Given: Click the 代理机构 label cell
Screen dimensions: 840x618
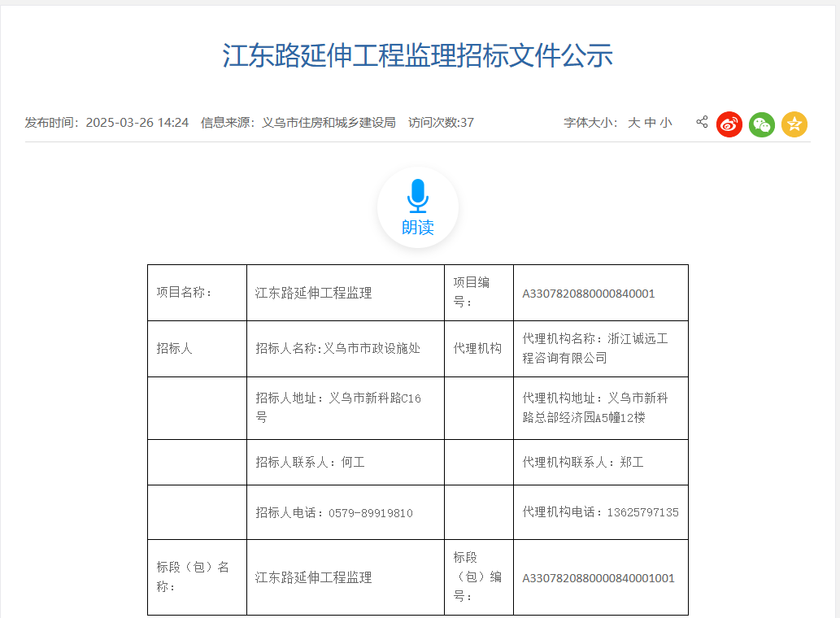Looking at the screenshot, I should click(x=479, y=349).
